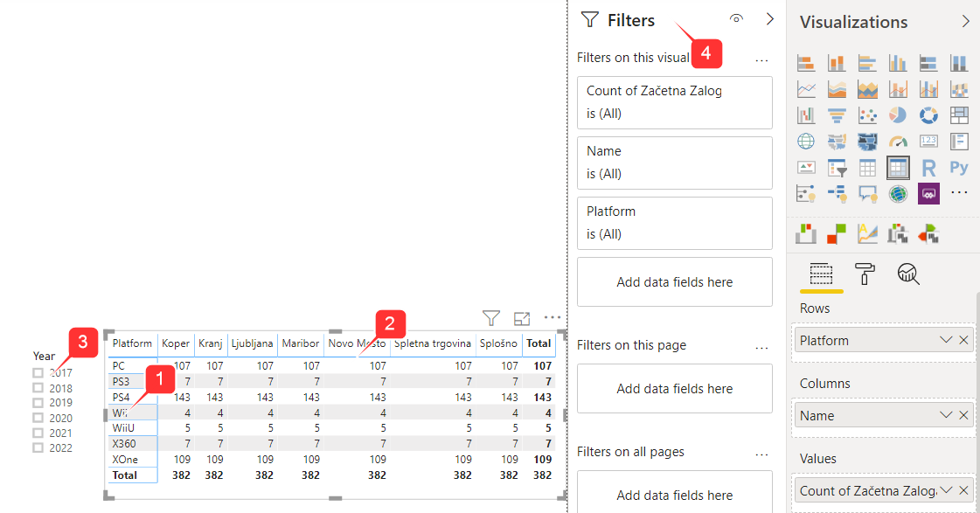Image resolution: width=980 pixels, height=513 pixels.
Task: Tick the 2020 checkbox in Year slicer
Action: point(38,418)
